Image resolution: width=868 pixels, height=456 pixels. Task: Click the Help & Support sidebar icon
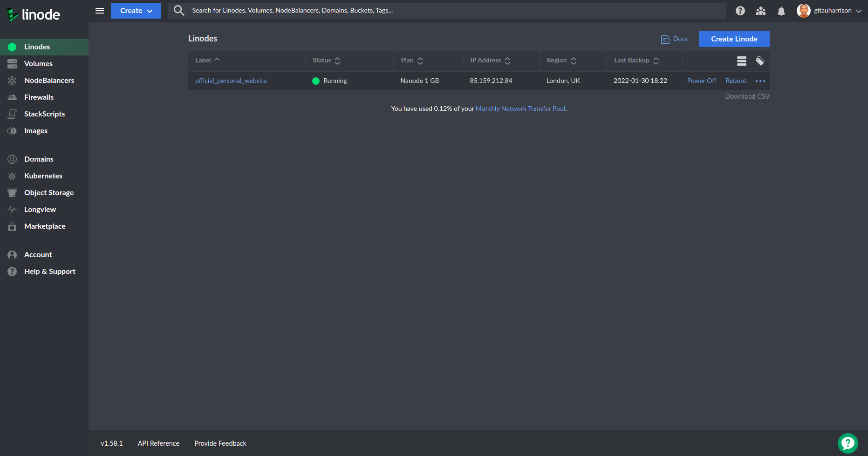tap(12, 272)
